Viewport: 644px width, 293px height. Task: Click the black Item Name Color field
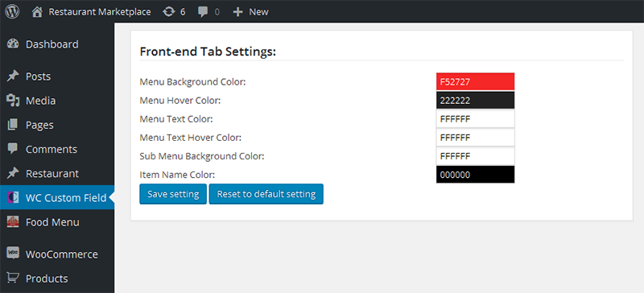pyautogui.click(x=475, y=175)
